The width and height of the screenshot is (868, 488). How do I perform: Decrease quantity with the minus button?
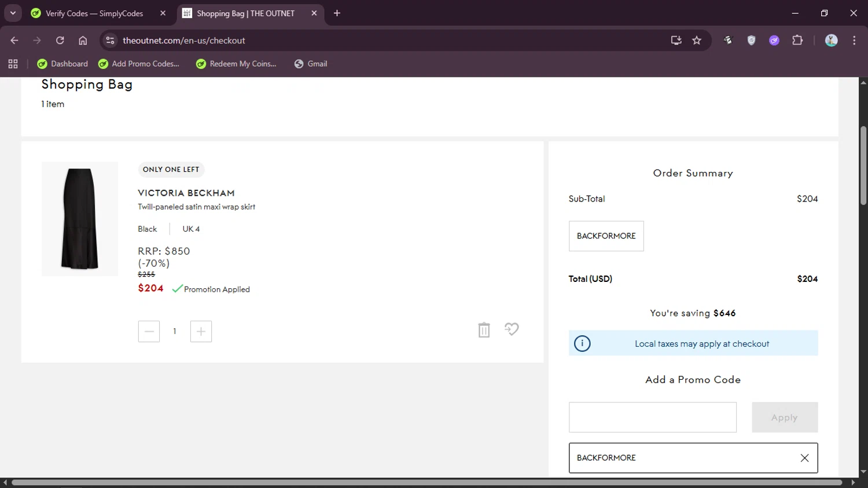tap(149, 331)
